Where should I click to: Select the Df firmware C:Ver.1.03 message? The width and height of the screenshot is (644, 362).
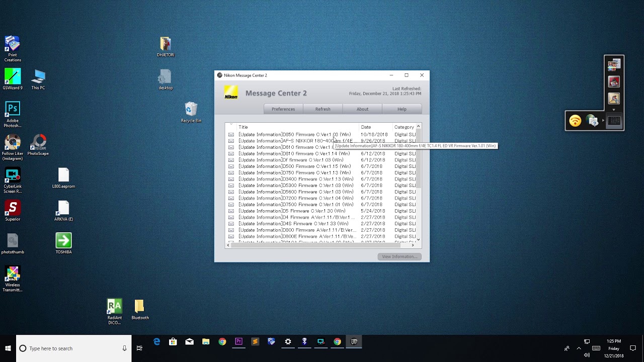pyautogui.click(x=291, y=160)
